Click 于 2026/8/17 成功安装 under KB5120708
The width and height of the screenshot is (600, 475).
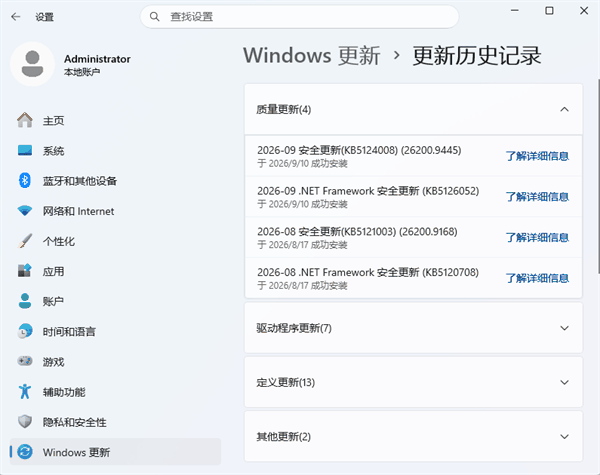tap(302, 286)
